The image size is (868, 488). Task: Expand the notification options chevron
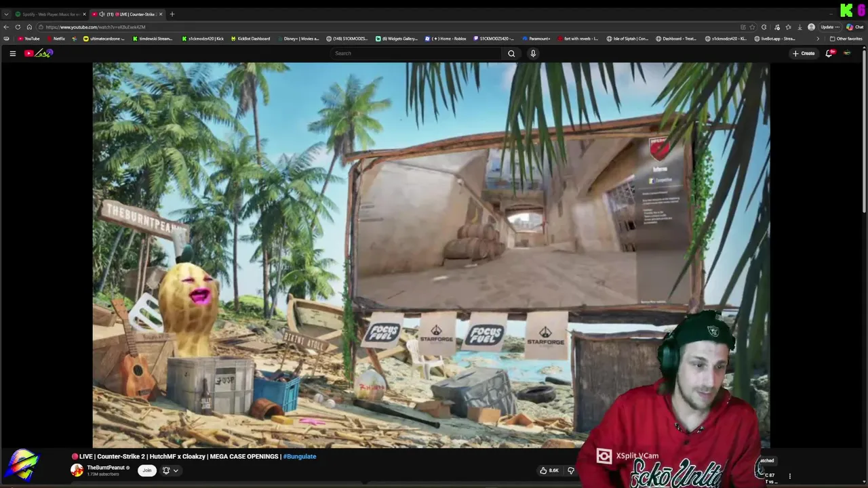click(176, 470)
